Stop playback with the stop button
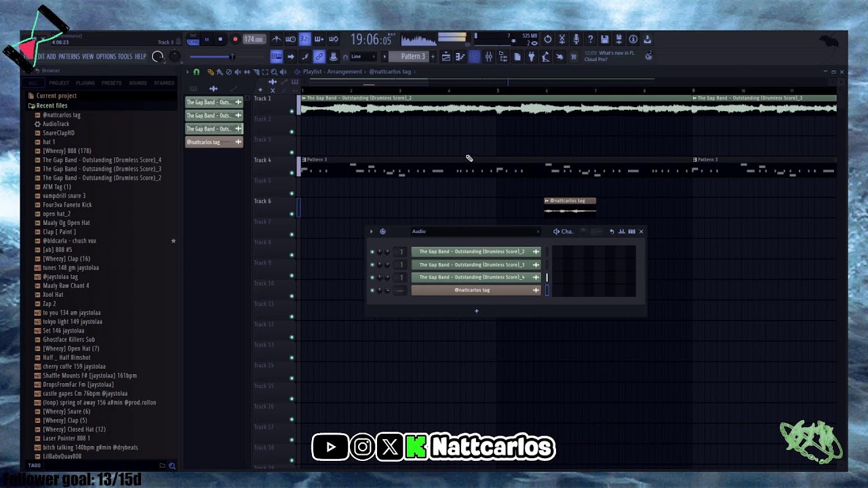Image resolution: width=868 pixels, height=488 pixels. [220, 39]
